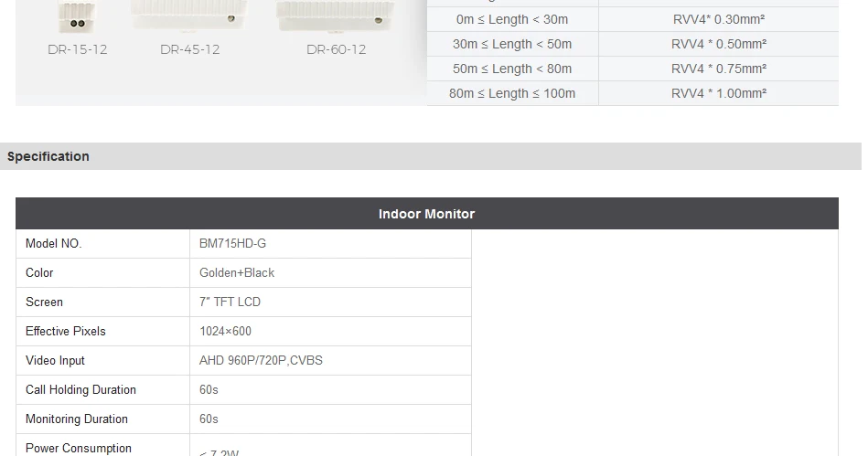868x456 pixels.
Task: Click the DR-45-12 power supply image
Action: pyautogui.click(x=189, y=15)
